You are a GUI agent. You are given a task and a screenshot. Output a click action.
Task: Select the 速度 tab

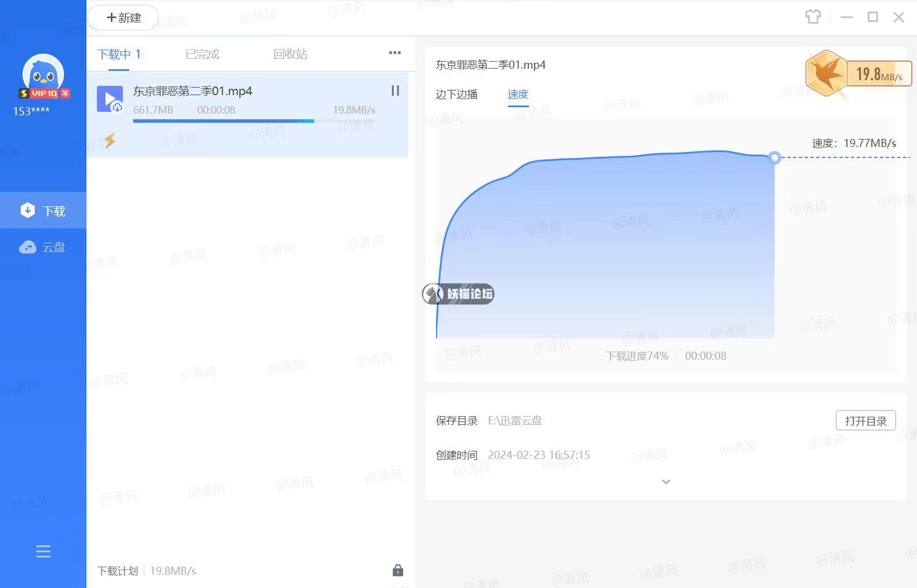(518, 94)
